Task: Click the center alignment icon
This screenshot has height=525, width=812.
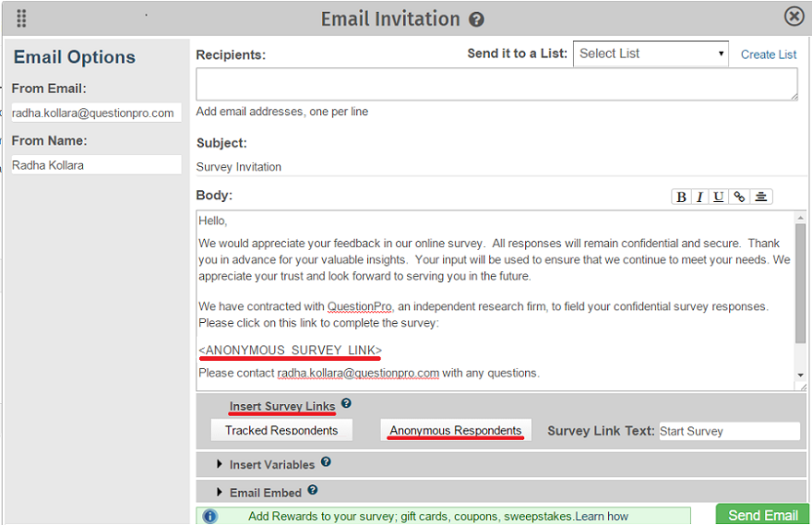Action: coord(760,197)
